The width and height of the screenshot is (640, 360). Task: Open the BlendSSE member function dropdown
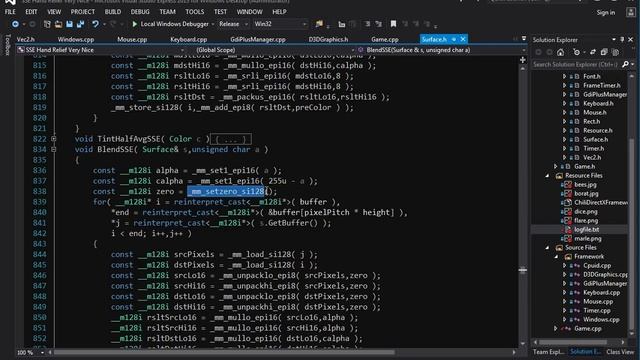click(x=442, y=50)
